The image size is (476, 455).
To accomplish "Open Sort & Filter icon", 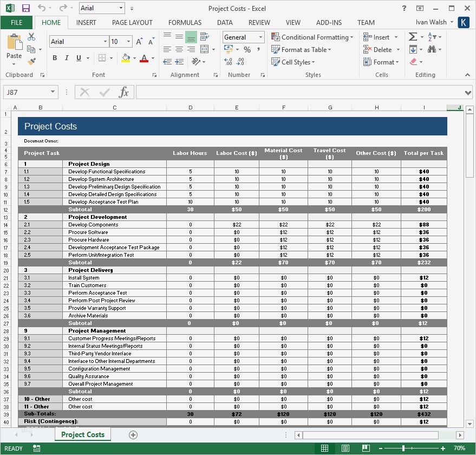I will 432,37.
